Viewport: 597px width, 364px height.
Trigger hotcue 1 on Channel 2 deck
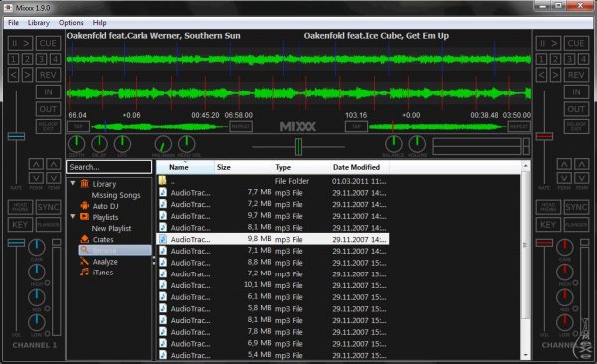tap(541, 59)
